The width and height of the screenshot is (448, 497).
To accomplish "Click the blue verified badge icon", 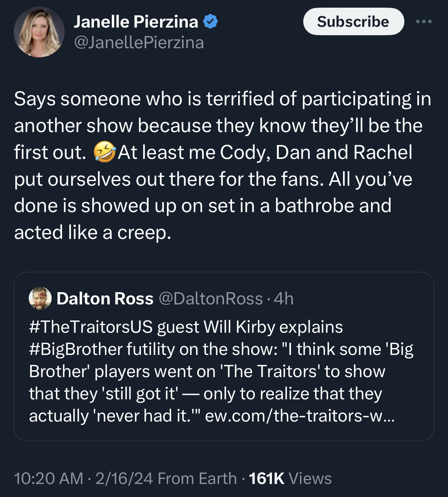I will coord(210,21).
